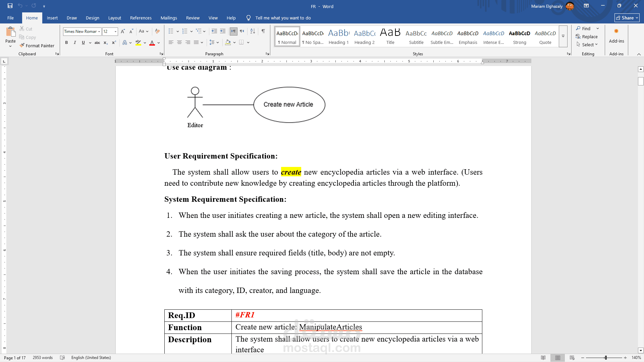Cut the selected text
Screen dimensions: 644x362
pos(26,29)
